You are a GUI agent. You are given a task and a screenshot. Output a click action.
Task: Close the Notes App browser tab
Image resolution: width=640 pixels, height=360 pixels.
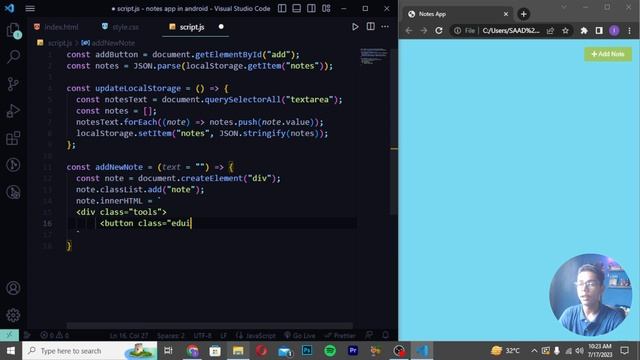tap(506, 14)
